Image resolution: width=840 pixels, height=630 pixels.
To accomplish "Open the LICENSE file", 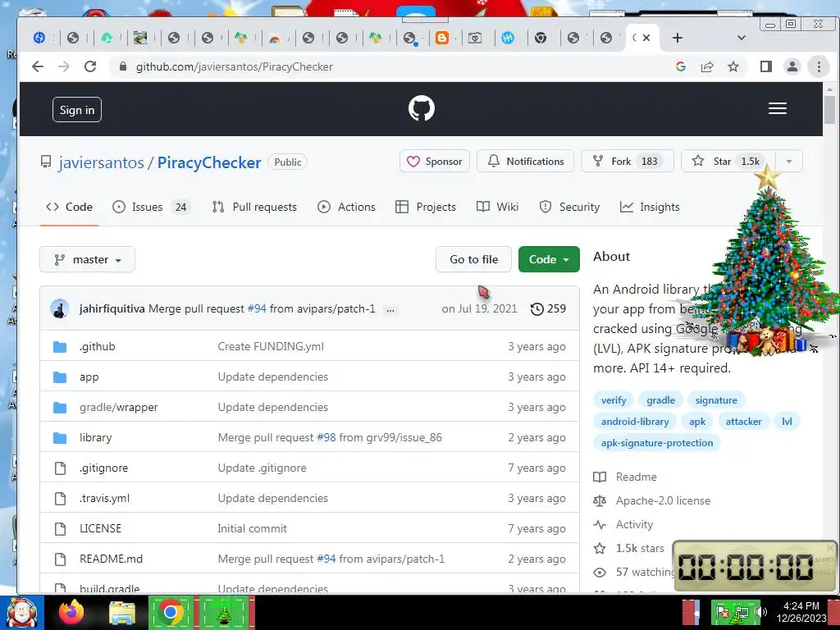I will coord(100,528).
